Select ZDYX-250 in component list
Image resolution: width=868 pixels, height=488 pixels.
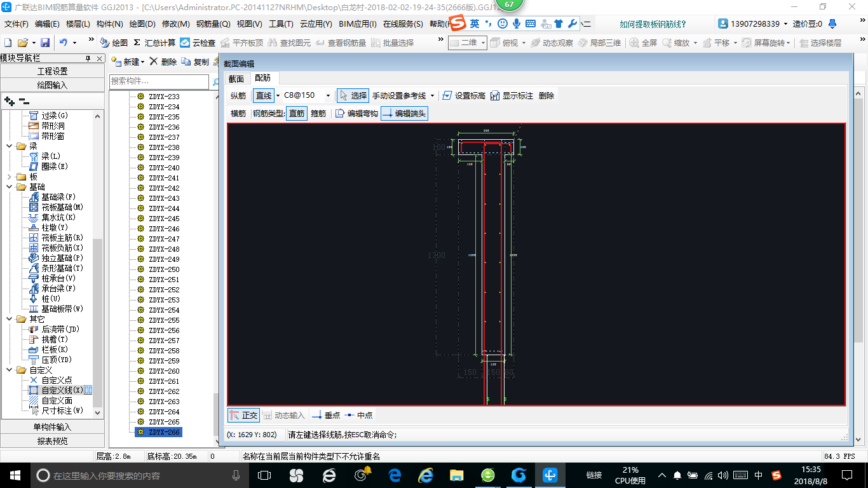[164, 269]
